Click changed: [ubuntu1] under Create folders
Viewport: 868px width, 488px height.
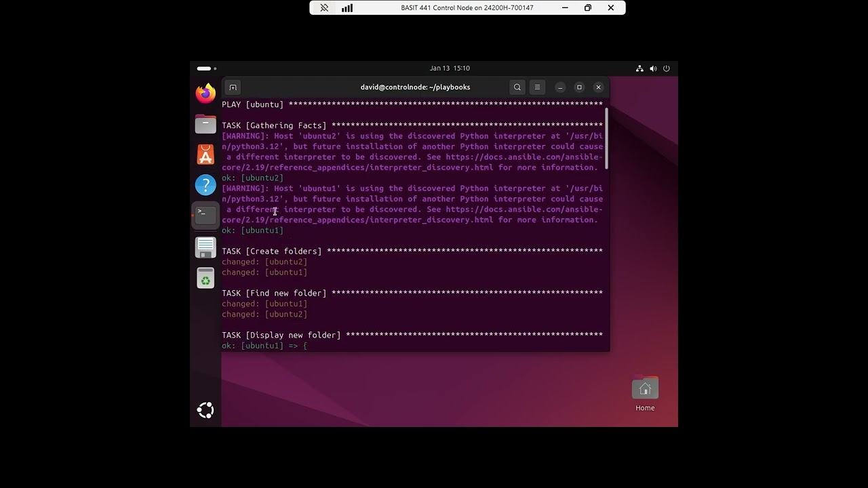pyautogui.click(x=264, y=272)
